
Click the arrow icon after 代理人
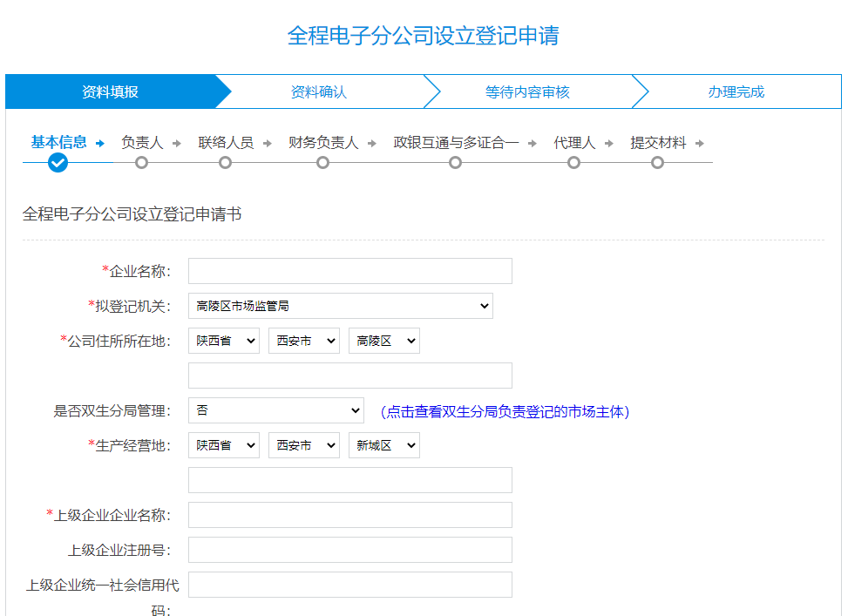(x=609, y=143)
